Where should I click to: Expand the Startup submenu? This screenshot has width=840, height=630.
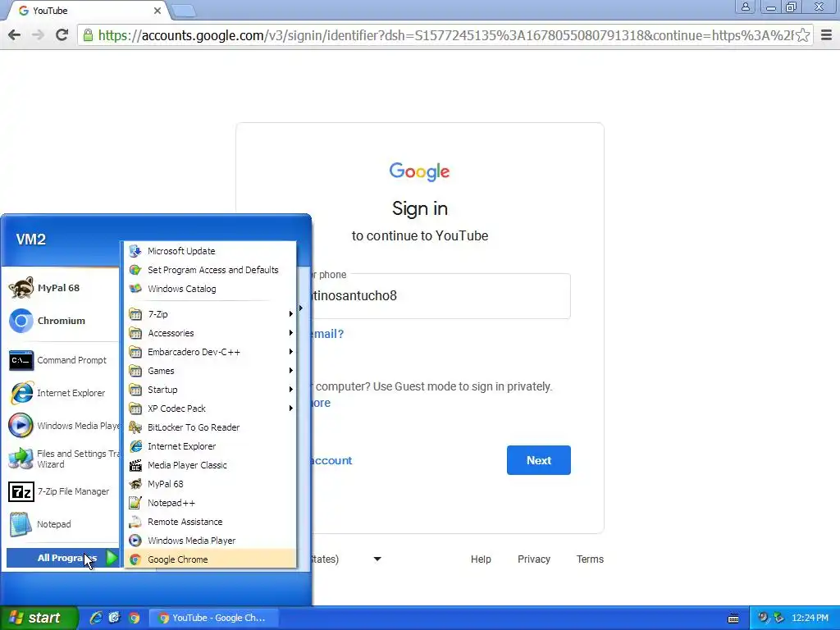coord(210,390)
